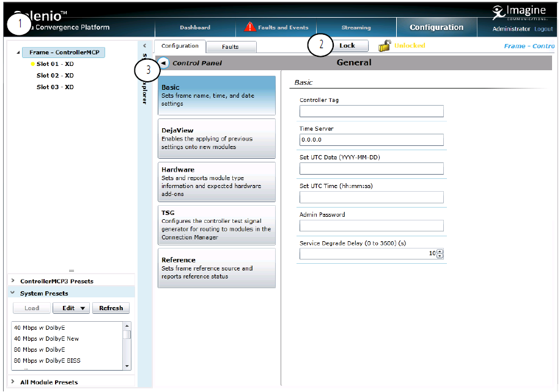The height and width of the screenshot is (392, 560).
Task: Collapse the Frame - ControllerMCP tree node
Action: tap(18, 53)
